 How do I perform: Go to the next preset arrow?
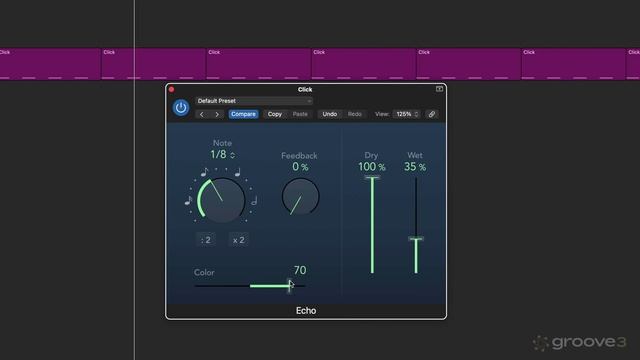pos(217,114)
